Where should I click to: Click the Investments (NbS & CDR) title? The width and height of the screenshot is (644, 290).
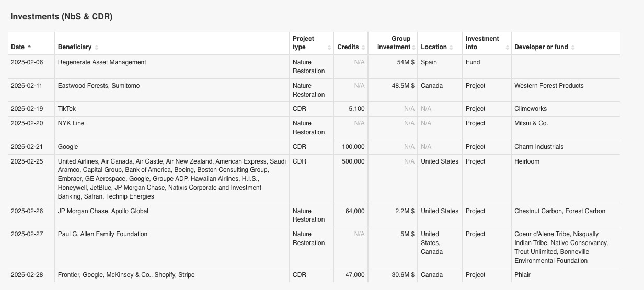coord(62,17)
